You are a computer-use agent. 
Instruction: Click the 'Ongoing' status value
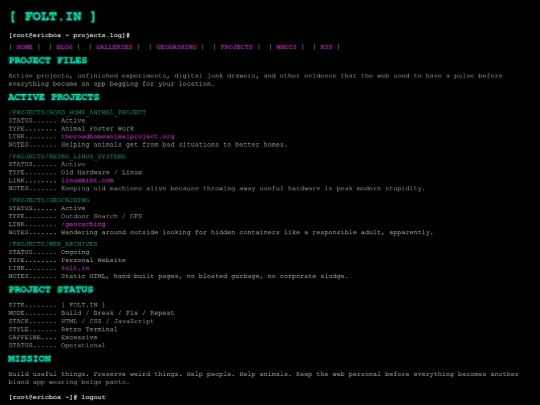point(75,252)
